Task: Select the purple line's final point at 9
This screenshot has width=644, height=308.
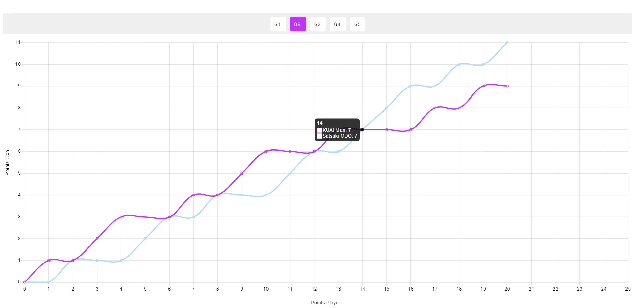Action: coord(507,86)
